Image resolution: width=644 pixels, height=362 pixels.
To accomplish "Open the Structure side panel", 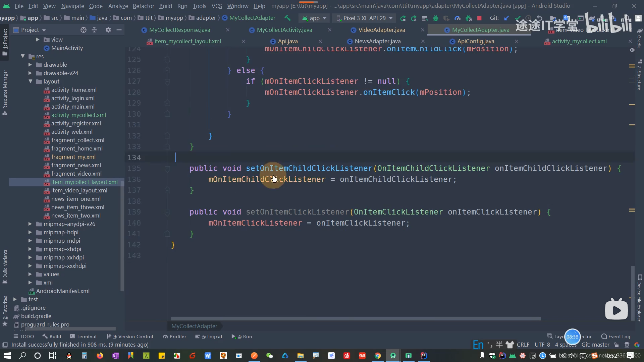I will tap(639, 75).
